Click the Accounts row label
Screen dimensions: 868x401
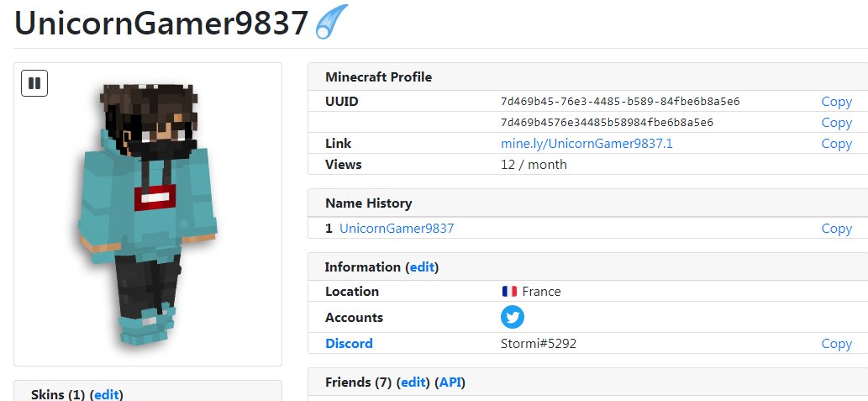click(x=355, y=318)
